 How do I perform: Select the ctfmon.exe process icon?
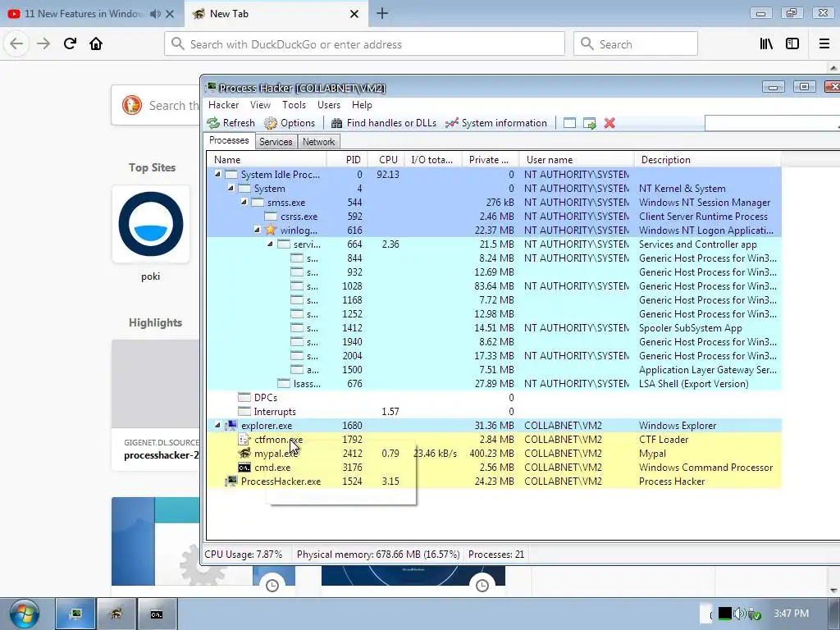click(244, 440)
